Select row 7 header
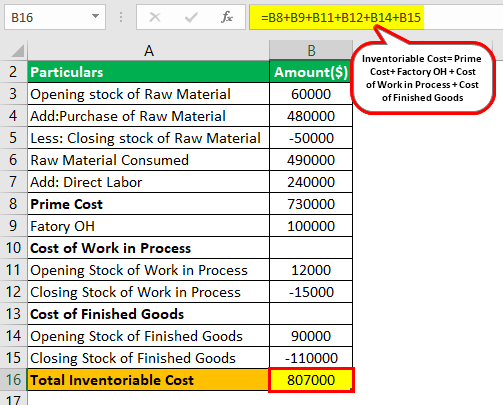This screenshot has height=405, width=503. pyautogui.click(x=13, y=182)
